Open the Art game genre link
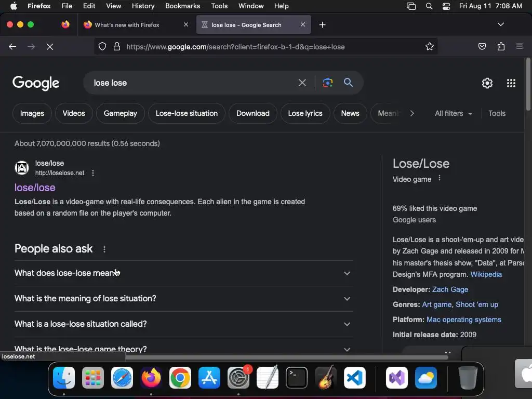This screenshot has width=532, height=399. coord(436,304)
